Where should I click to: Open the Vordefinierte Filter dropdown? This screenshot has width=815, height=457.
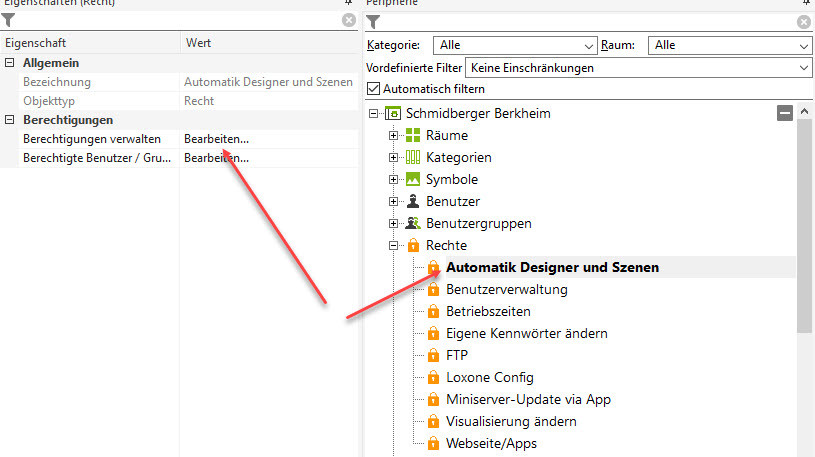pos(638,68)
